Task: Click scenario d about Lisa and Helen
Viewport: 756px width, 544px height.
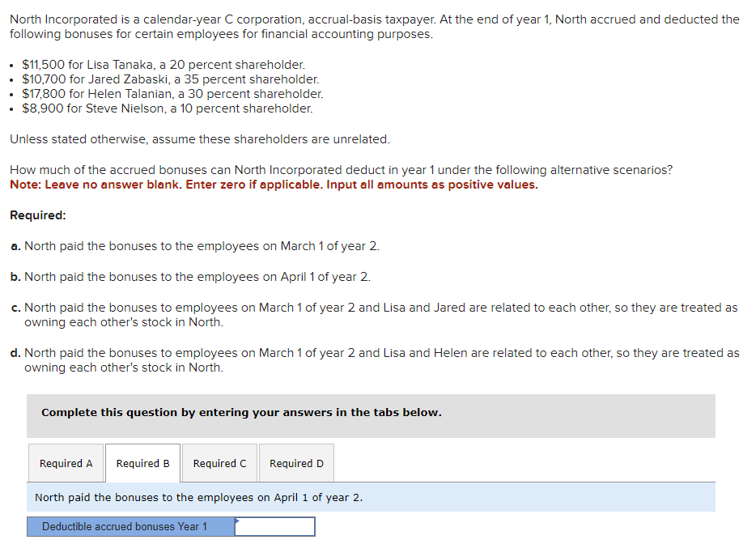Action: coord(375,359)
